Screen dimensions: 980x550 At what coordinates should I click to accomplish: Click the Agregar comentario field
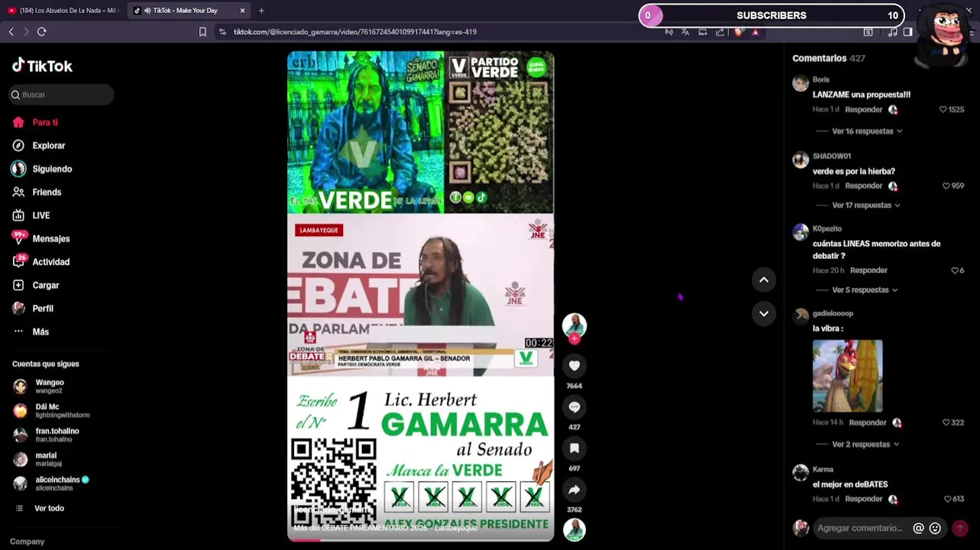(860, 529)
